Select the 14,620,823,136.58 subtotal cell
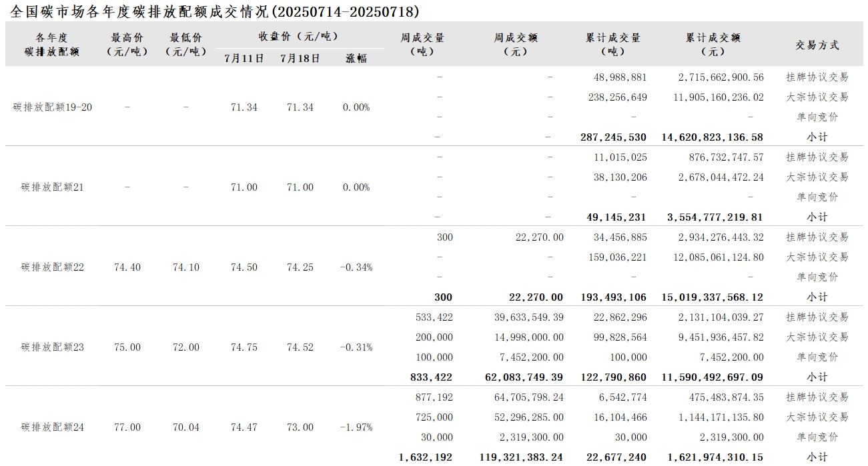868x466 pixels. (x=713, y=137)
